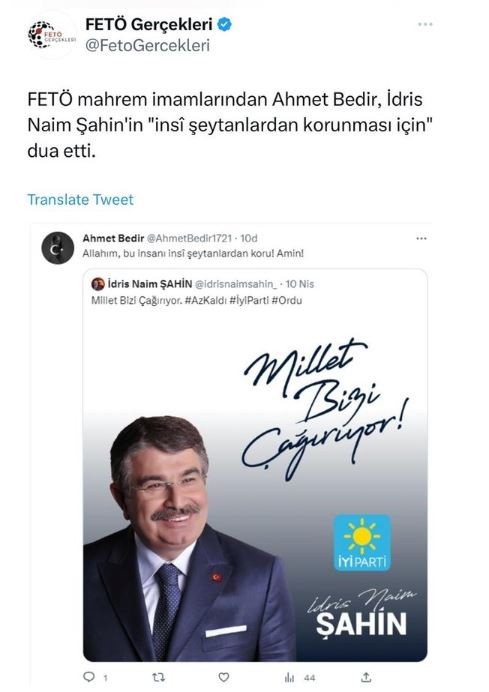Click the blue verified badge
This screenshot has width=489, height=692.
pos(224,25)
